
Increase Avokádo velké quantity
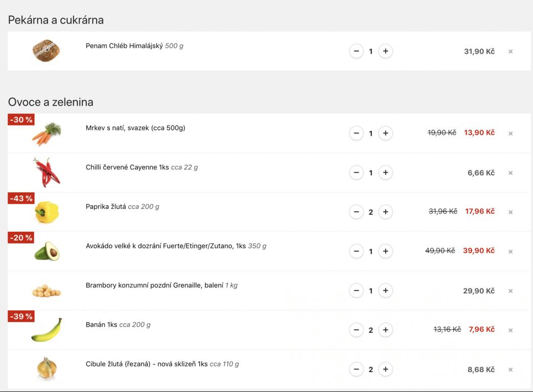point(385,251)
